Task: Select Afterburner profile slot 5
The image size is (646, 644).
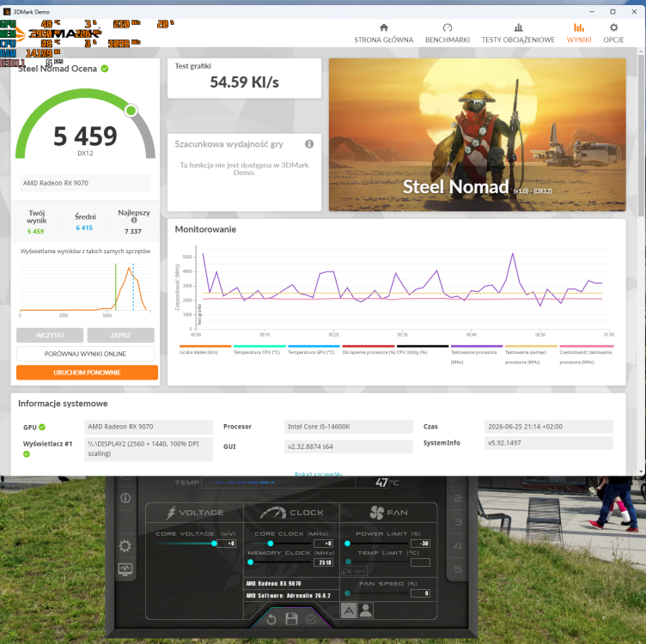Action: [458, 569]
